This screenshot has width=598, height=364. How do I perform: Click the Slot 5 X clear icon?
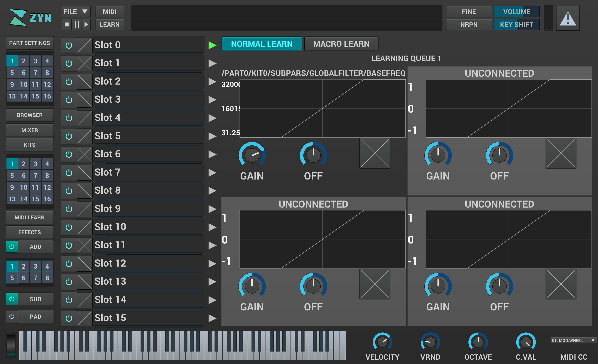coord(84,136)
